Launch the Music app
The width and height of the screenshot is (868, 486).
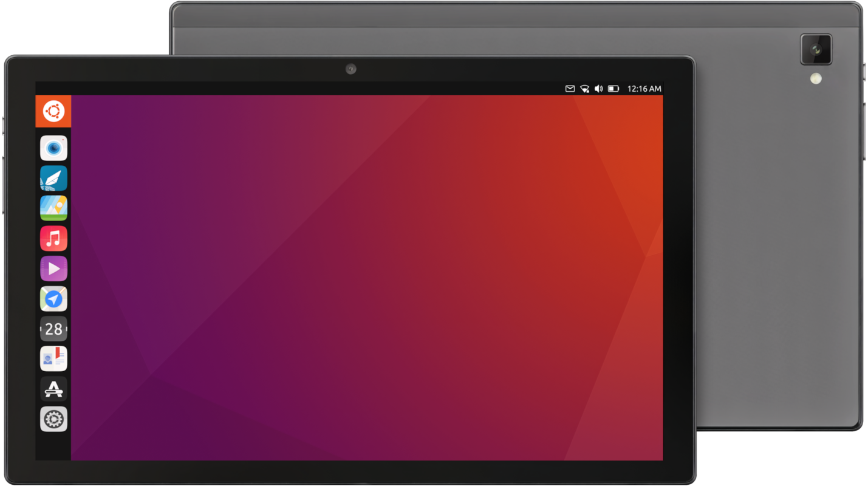click(53, 238)
